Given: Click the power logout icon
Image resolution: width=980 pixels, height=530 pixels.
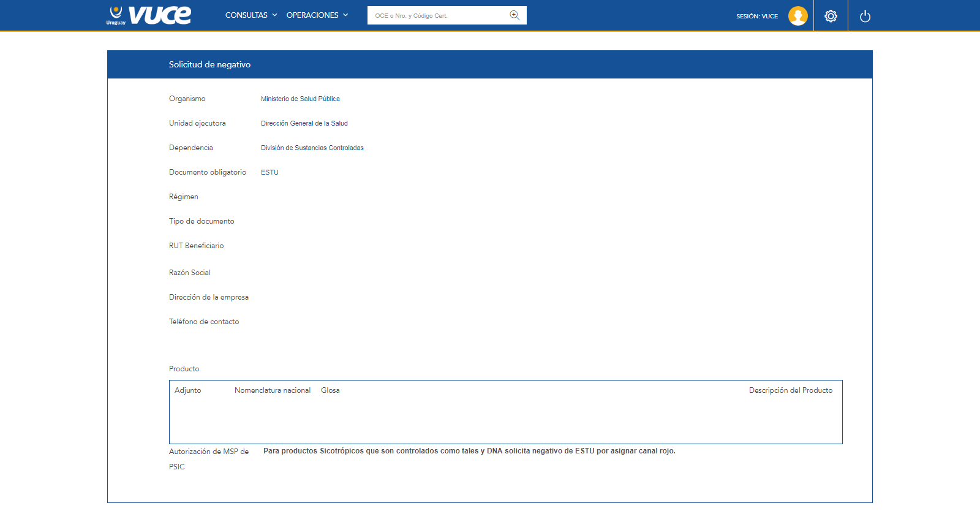Looking at the screenshot, I should point(865,16).
